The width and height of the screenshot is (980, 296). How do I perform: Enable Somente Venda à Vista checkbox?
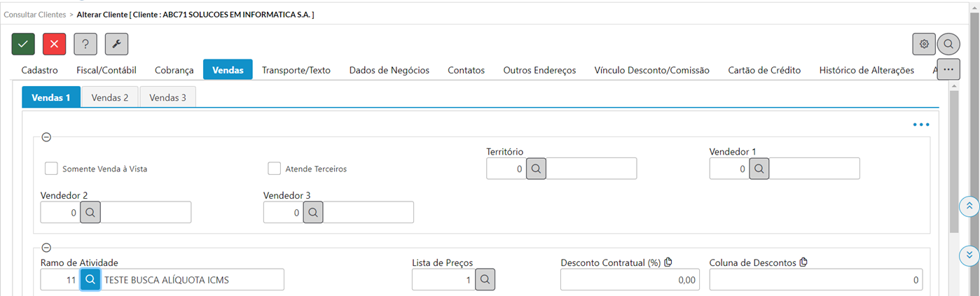tap(51, 169)
